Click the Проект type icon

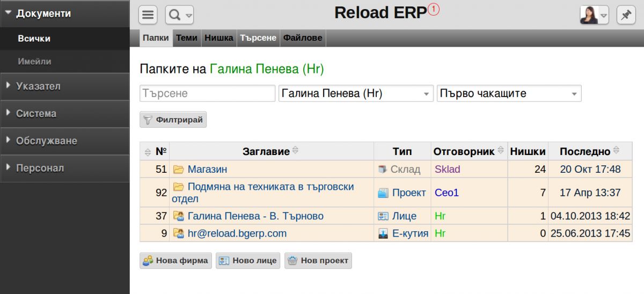click(x=383, y=193)
